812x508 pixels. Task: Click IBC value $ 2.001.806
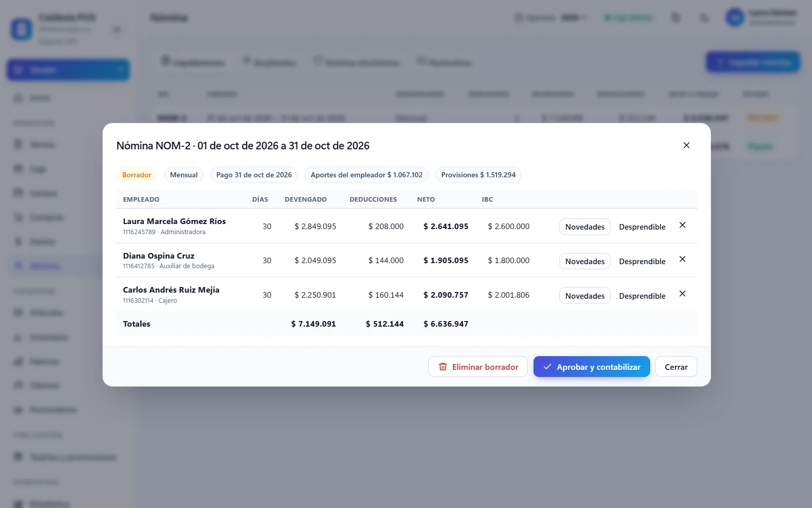509,295
